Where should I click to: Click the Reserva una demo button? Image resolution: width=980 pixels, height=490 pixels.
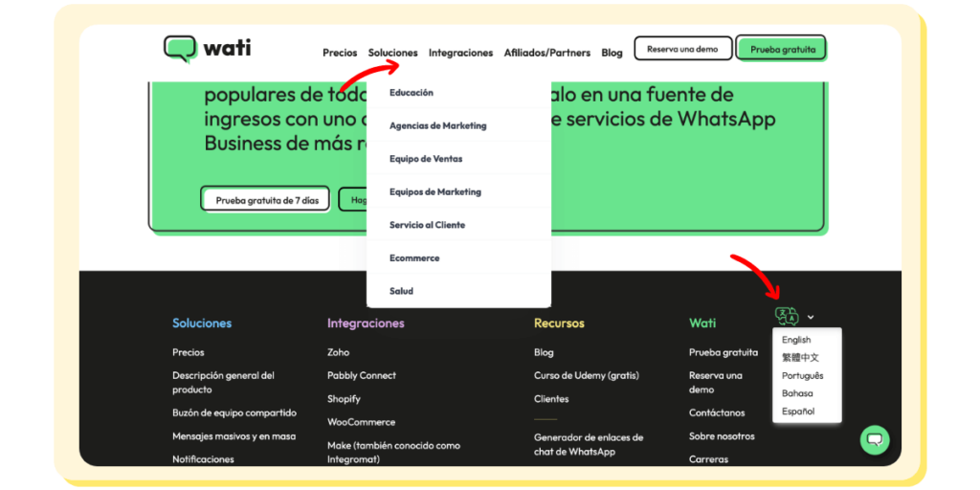(x=682, y=49)
